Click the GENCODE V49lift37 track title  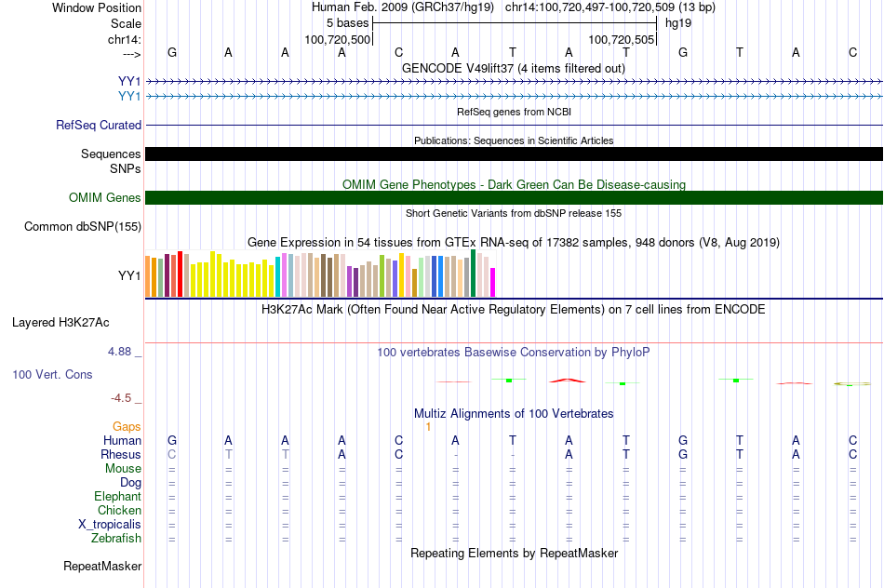pyautogui.click(x=513, y=68)
